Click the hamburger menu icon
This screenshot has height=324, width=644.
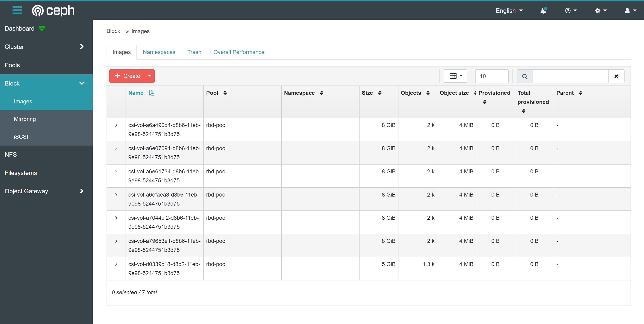pos(17,10)
